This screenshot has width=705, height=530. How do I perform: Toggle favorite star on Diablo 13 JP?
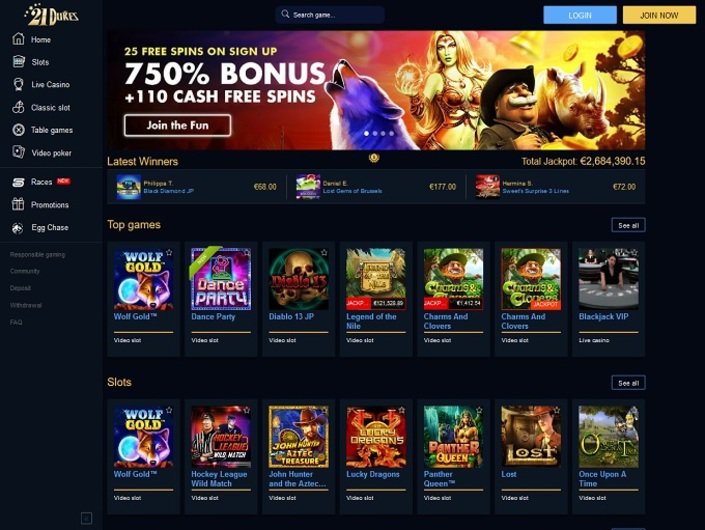324,253
